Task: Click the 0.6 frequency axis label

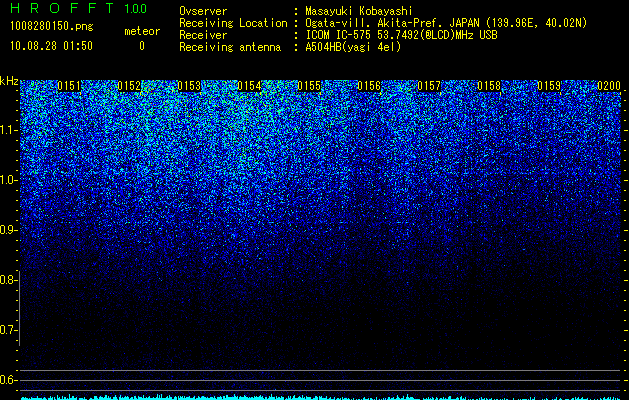Action: click(9, 380)
